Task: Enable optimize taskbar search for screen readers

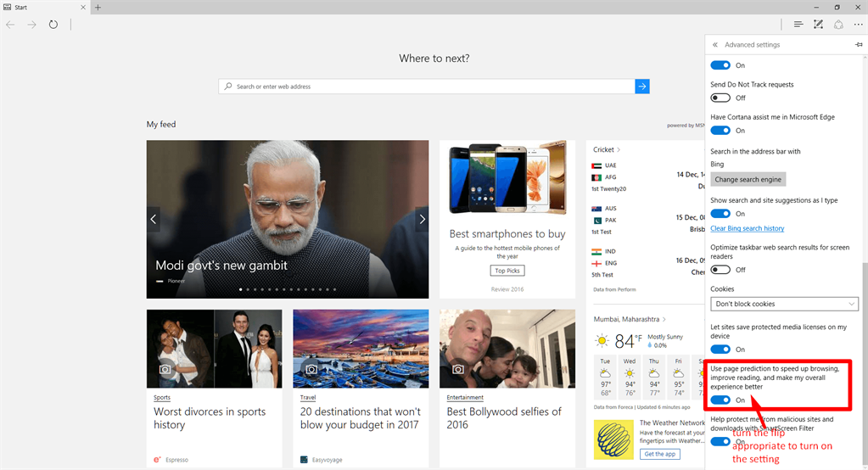Action: (720, 270)
